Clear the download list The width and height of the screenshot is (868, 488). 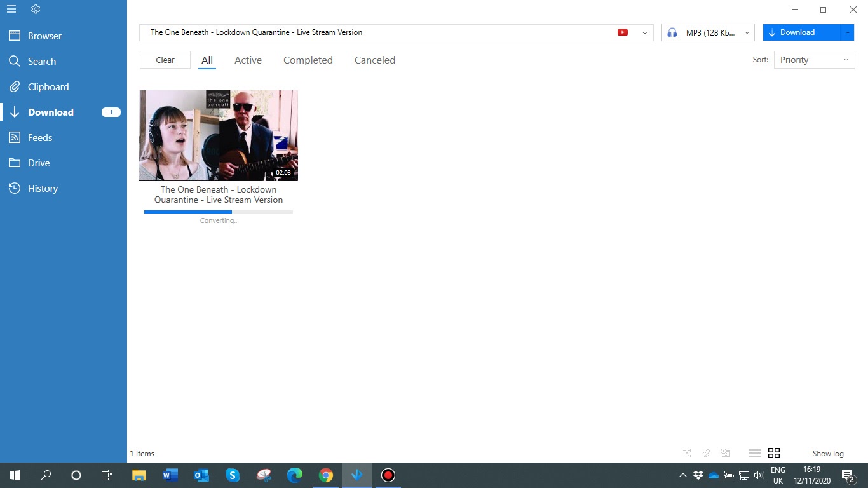165,60
